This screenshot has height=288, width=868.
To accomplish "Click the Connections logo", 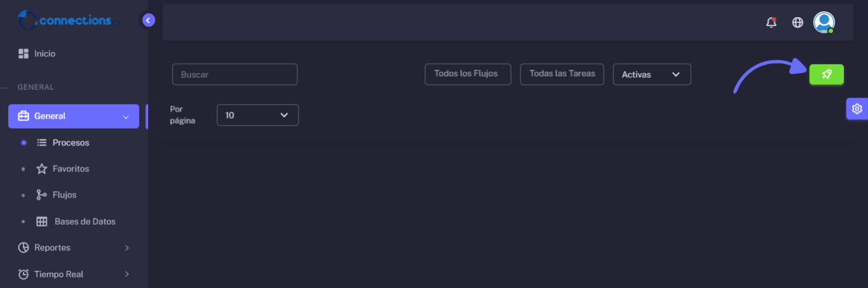I will [69, 20].
